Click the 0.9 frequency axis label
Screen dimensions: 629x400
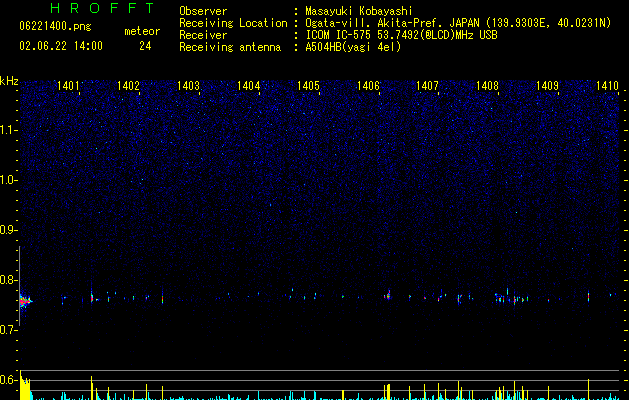tap(9, 230)
